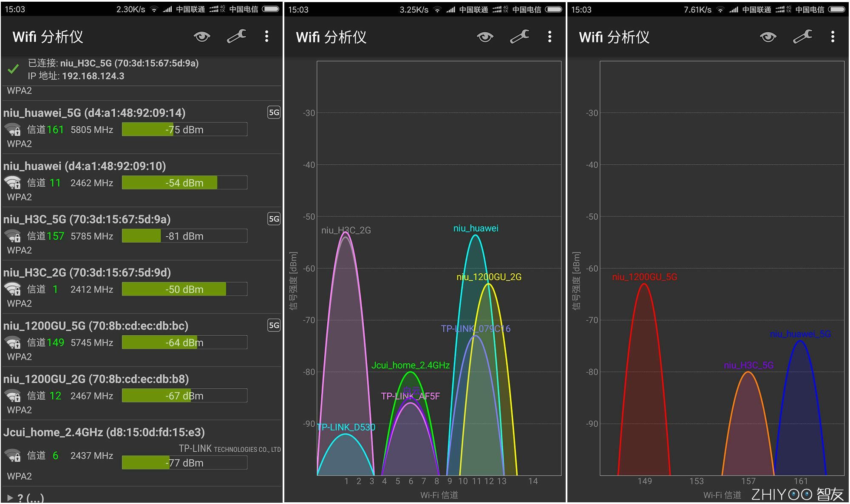The image size is (850, 504).
Task: Tap wifi lock icon for niu_1200GU_2G
Action: pos(13,396)
